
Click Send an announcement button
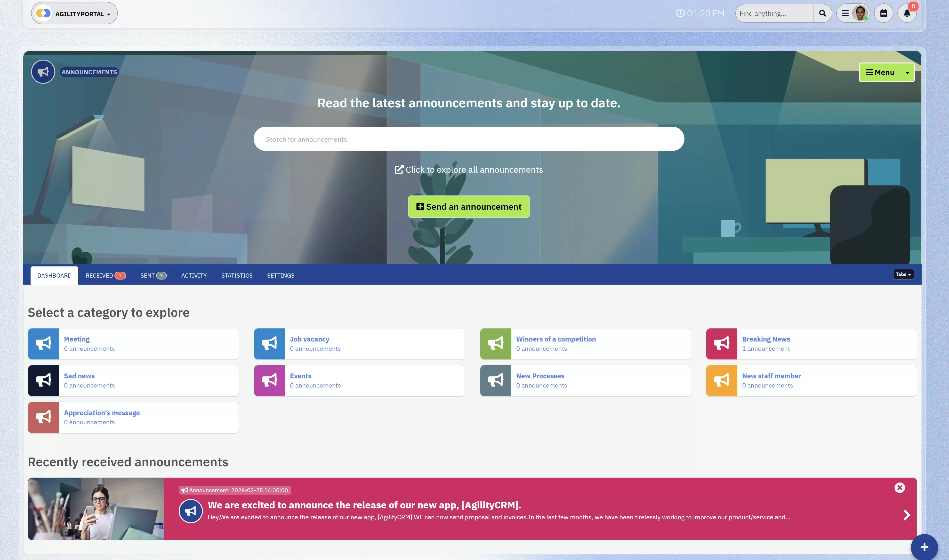point(469,207)
